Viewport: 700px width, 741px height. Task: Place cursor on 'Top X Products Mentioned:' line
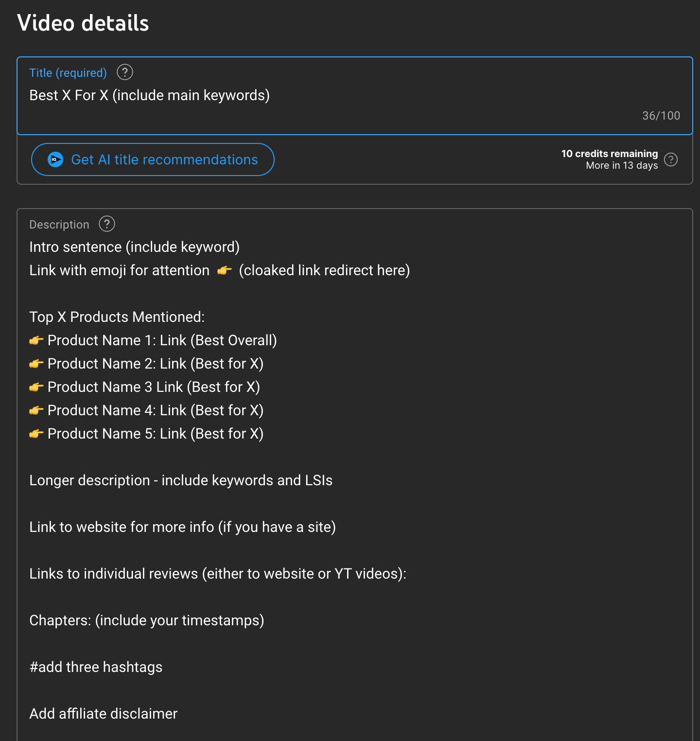[117, 317]
